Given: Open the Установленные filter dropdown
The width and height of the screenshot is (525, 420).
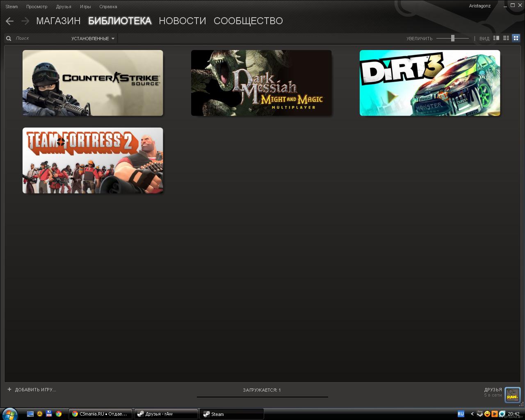Looking at the screenshot, I should (93, 39).
